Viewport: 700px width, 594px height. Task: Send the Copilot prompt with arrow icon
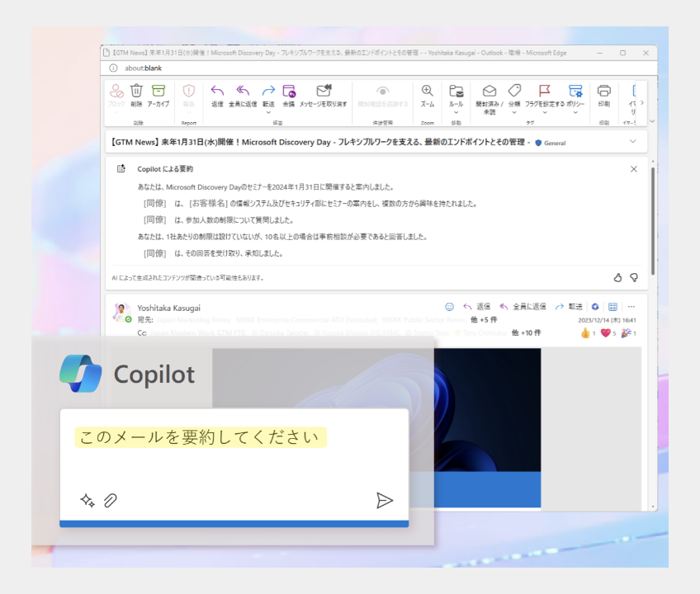[x=384, y=500]
